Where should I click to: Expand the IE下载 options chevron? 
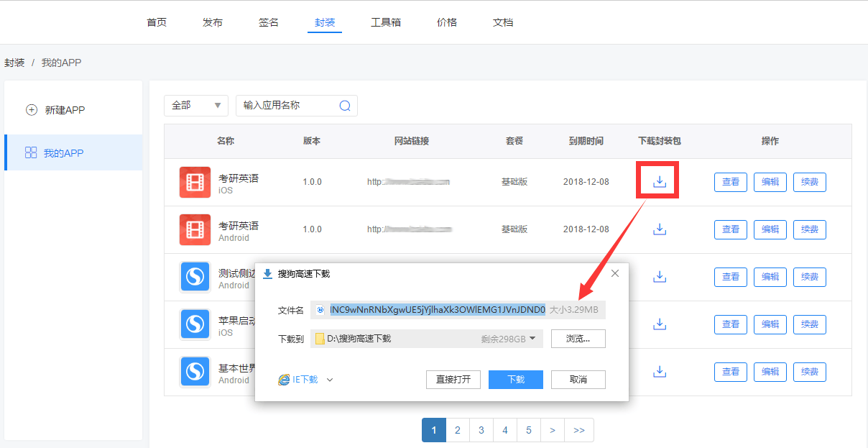pos(330,380)
